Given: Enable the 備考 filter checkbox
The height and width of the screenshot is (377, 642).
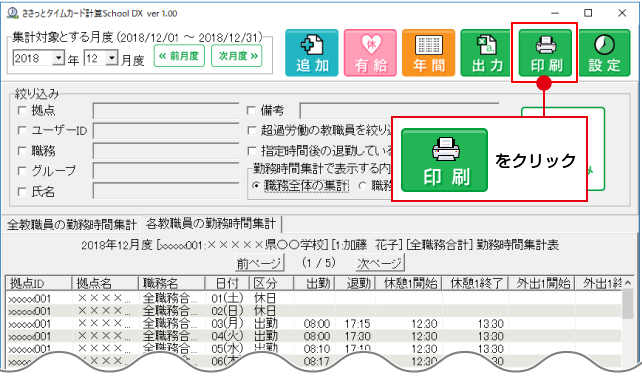Looking at the screenshot, I should [251, 110].
